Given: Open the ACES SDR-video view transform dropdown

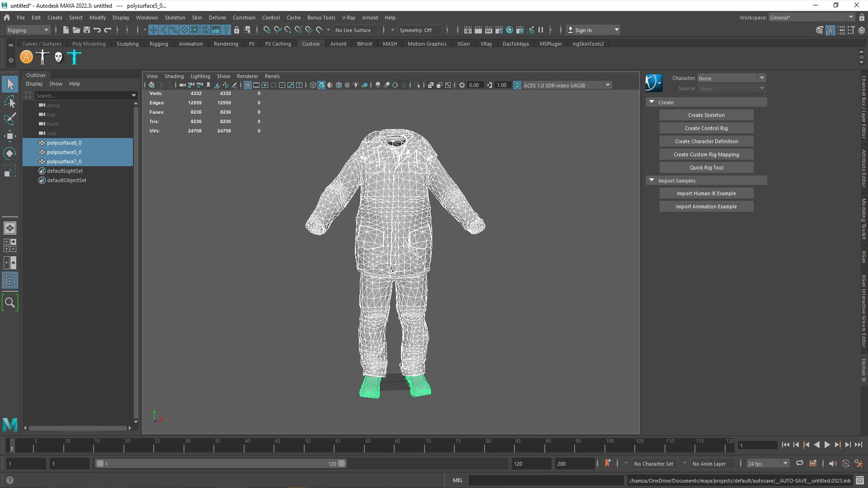Looking at the screenshot, I should pyautogui.click(x=567, y=85).
